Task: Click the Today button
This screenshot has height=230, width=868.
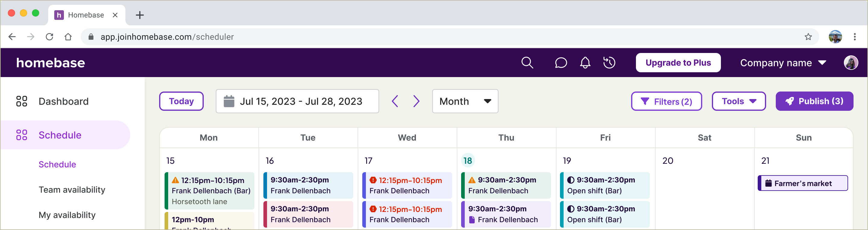Action: 181,101
